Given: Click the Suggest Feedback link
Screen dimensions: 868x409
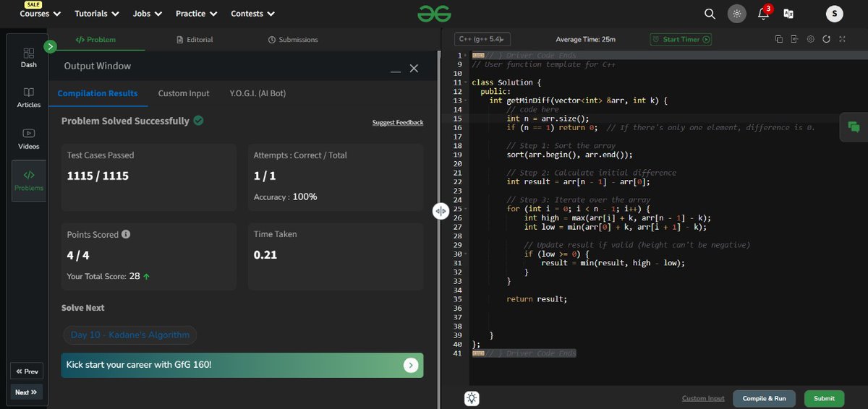Looking at the screenshot, I should [398, 123].
